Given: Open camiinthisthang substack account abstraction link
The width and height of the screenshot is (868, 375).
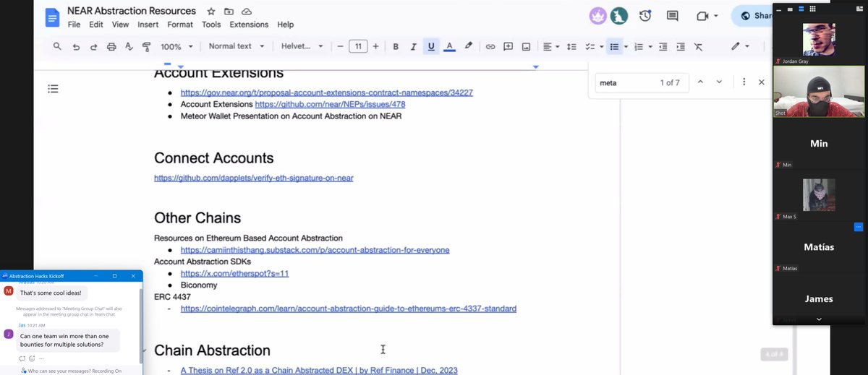Looking at the screenshot, I should 315,250.
